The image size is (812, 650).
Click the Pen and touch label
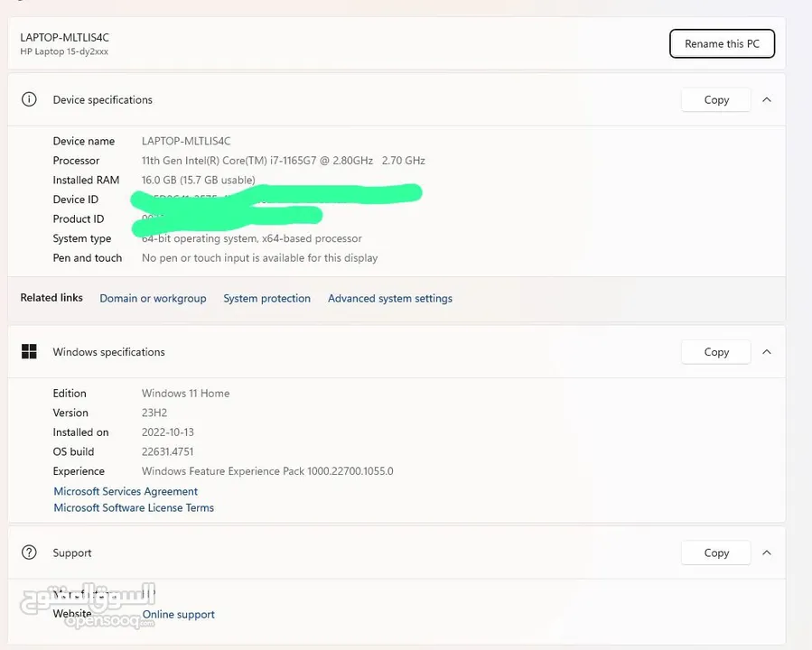(x=87, y=257)
